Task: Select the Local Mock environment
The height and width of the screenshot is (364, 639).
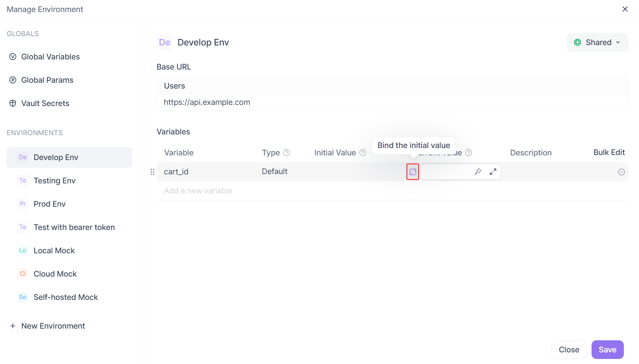Action: click(x=69, y=251)
